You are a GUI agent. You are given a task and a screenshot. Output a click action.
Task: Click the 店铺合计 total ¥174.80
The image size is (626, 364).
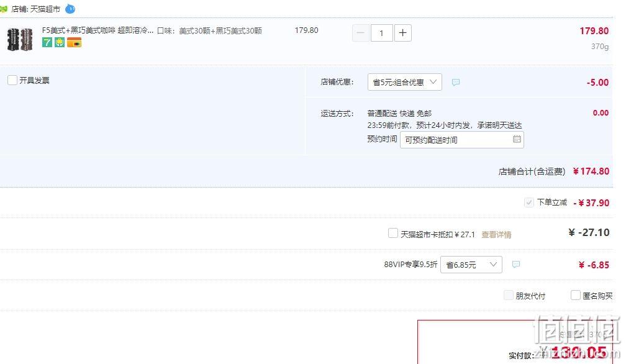(x=591, y=171)
